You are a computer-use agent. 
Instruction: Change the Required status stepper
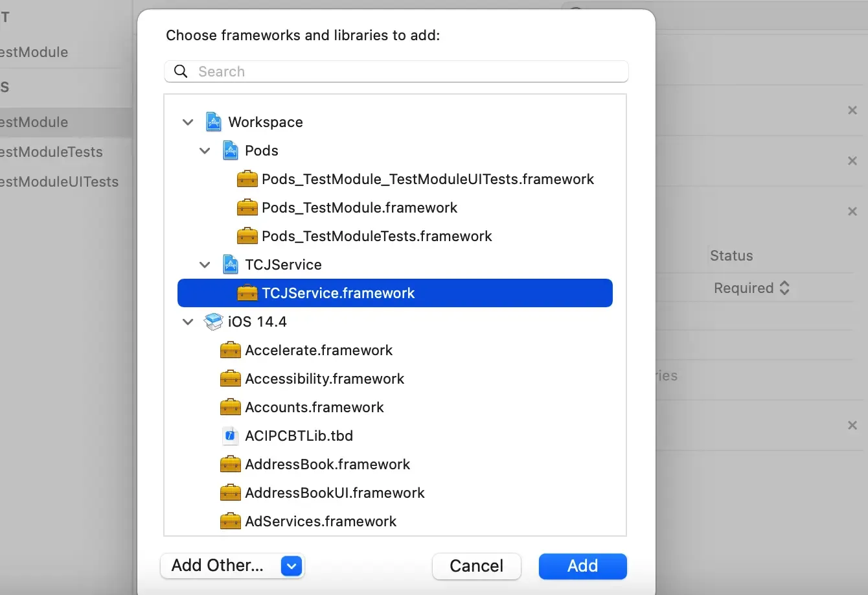click(x=784, y=288)
